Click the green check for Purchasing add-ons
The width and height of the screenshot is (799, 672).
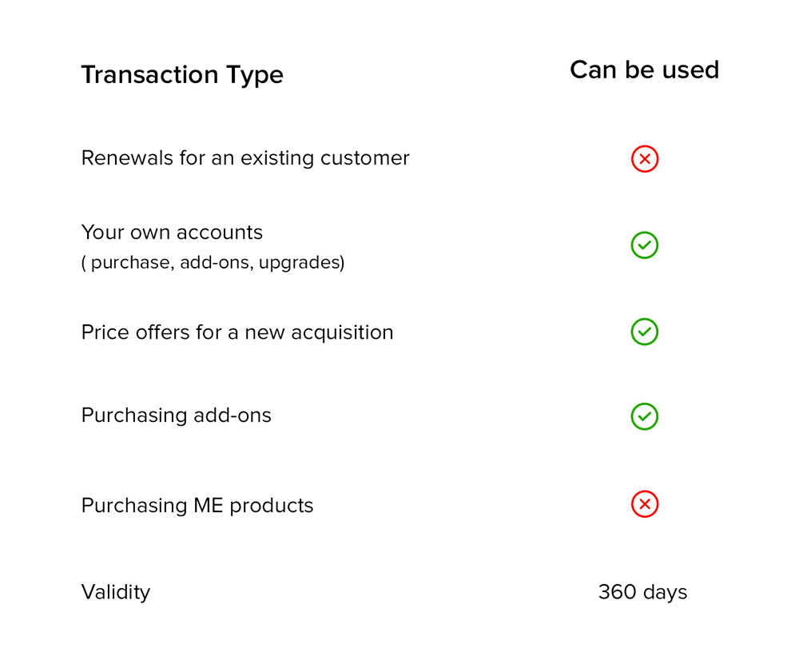click(x=645, y=416)
